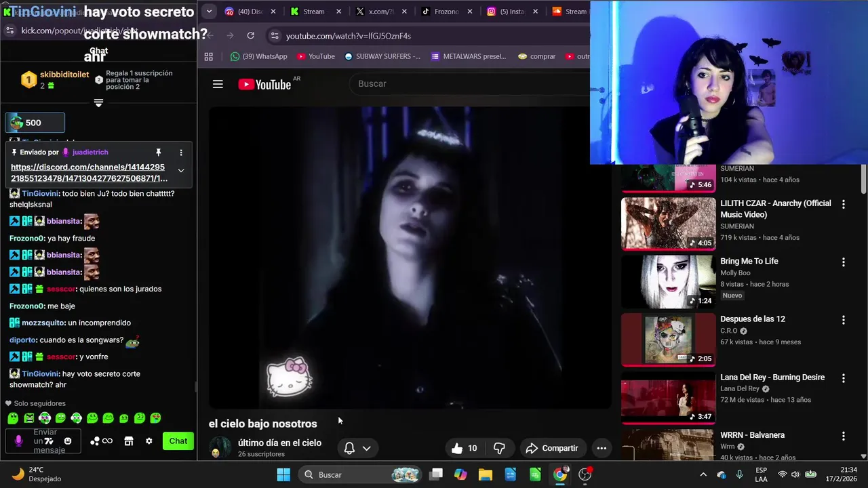868x488 pixels.
Task: Open the 7TV emote menu icon
Action: [x=49, y=441]
